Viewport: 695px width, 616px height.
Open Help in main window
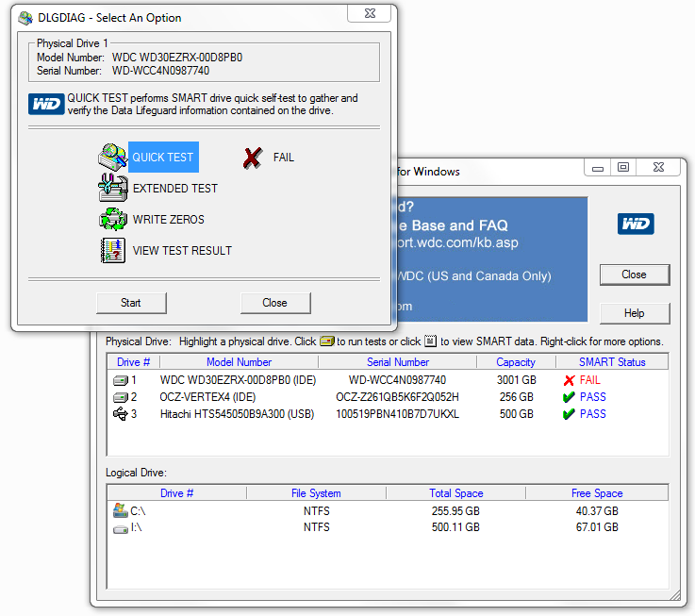(x=635, y=313)
